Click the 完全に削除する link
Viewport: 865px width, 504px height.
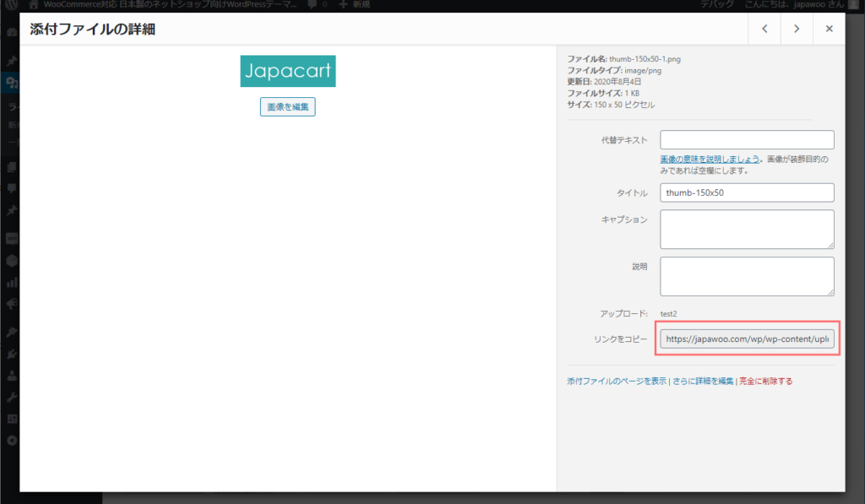(x=765, y=381)
